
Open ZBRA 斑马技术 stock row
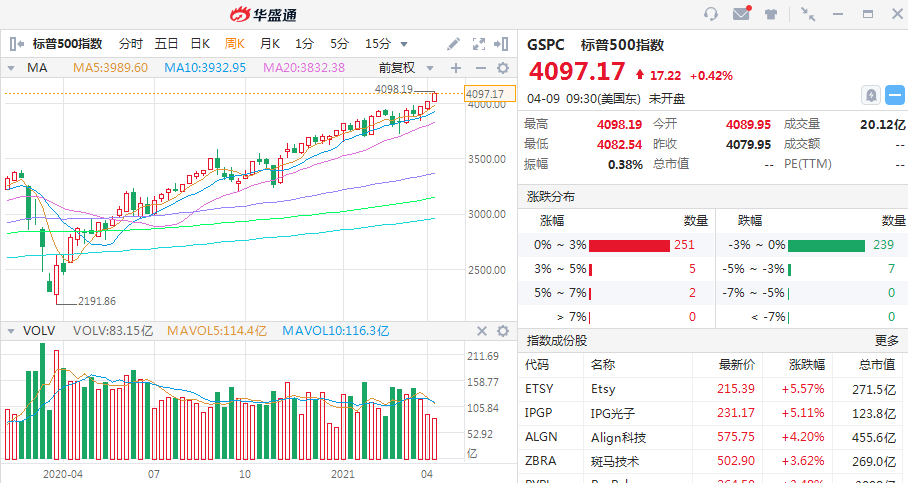click(713, 462)
